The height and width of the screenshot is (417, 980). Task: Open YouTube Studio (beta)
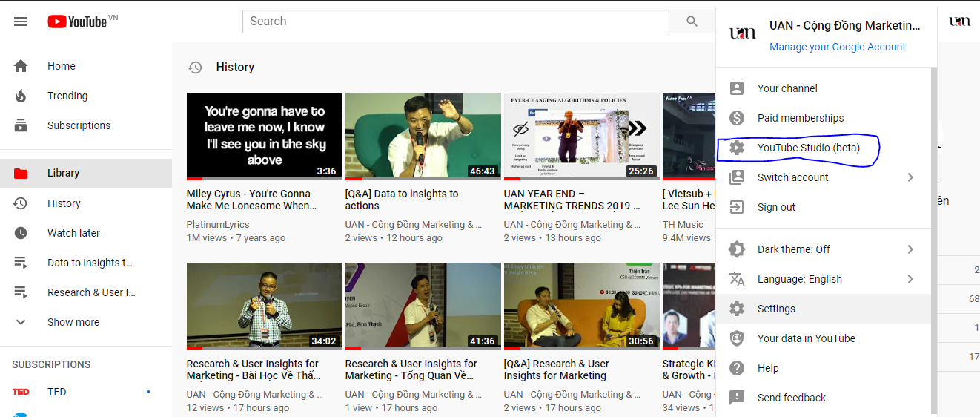click(823, 148)
